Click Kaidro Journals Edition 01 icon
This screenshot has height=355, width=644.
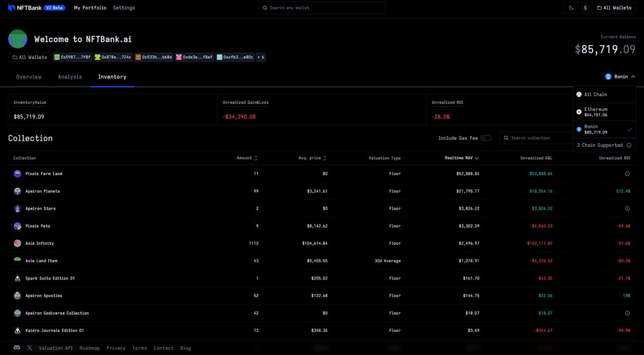click(x=18, y=330)
